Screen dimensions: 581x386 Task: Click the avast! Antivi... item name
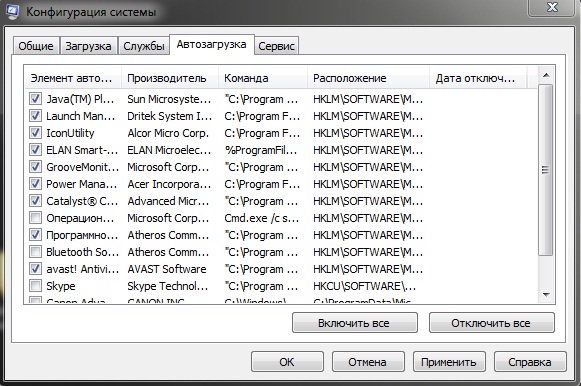click(82, 269)
